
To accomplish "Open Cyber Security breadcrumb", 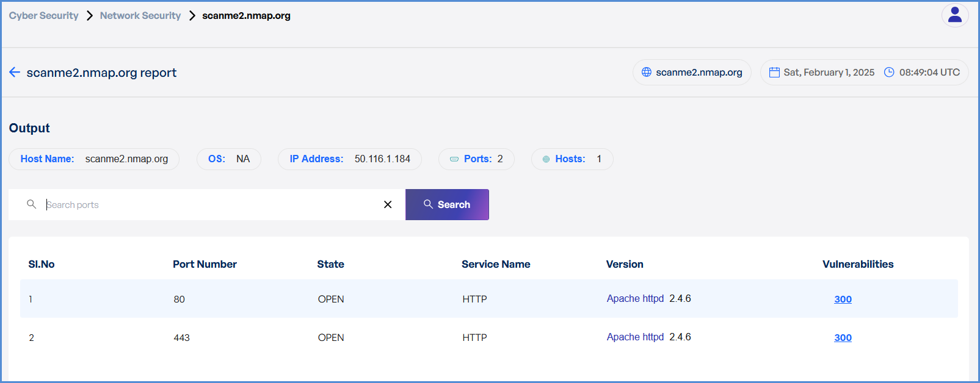I will pos(43,16).
